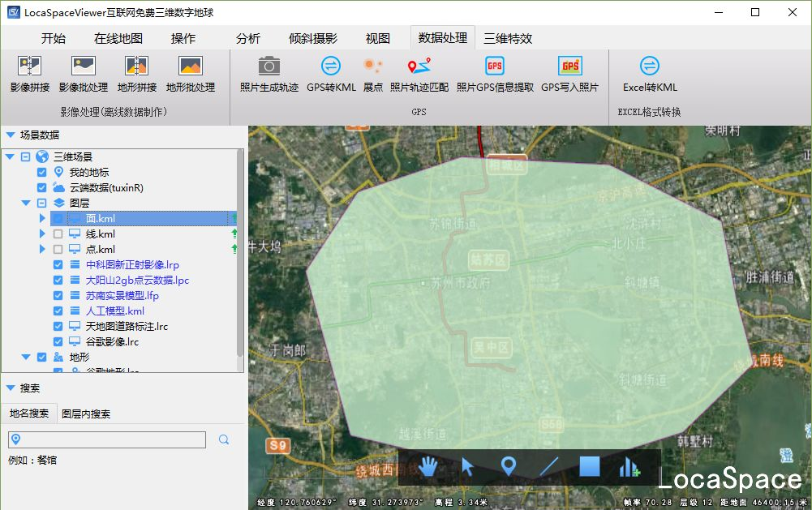Open the 三维特效 ribbon tab

click(508, 38)
